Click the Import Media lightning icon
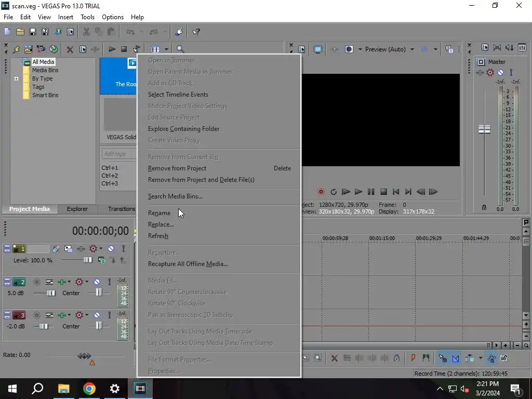 [x=16, y=49]
